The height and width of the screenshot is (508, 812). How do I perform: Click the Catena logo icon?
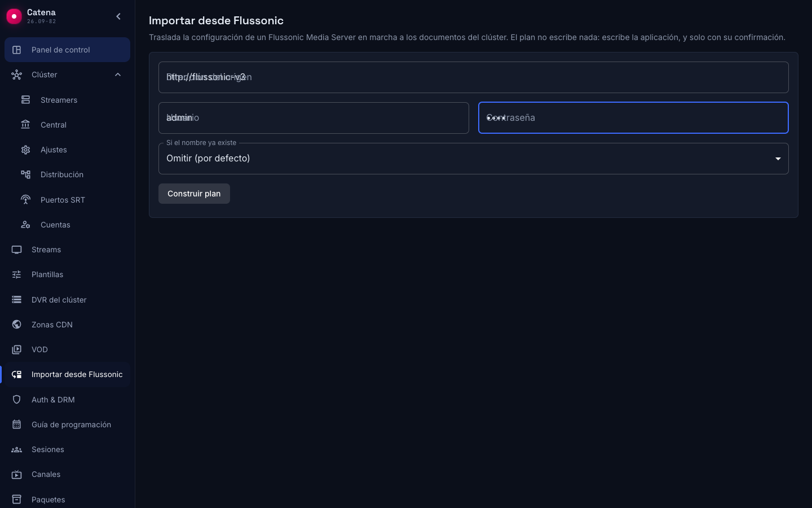14,16
